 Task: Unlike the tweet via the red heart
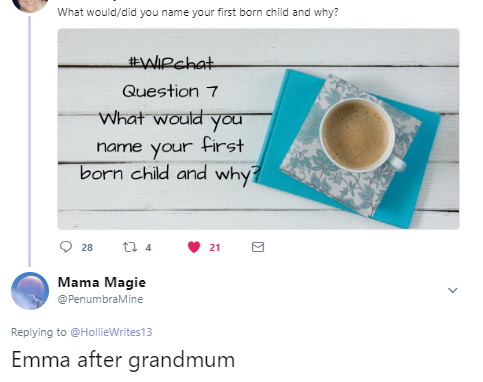(194, 247)
